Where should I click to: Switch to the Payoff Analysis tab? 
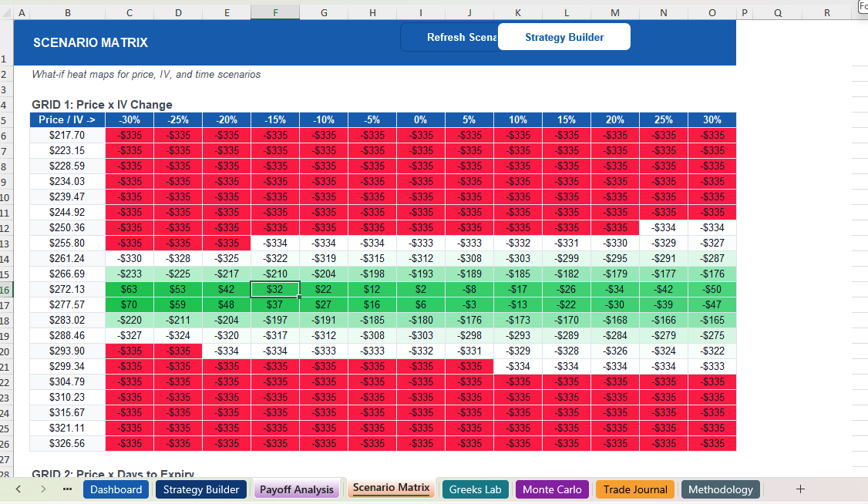297,489
